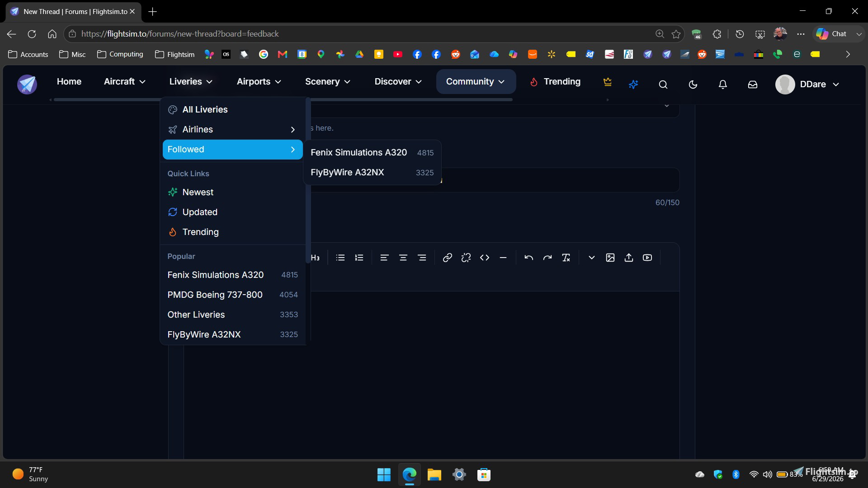The image size is (868, 488).
Task: Refresh the page in the browser
Action: click(32, 34)
